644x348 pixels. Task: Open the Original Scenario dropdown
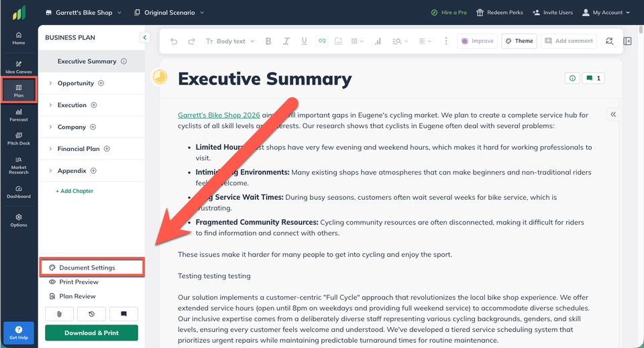[169, 13]
